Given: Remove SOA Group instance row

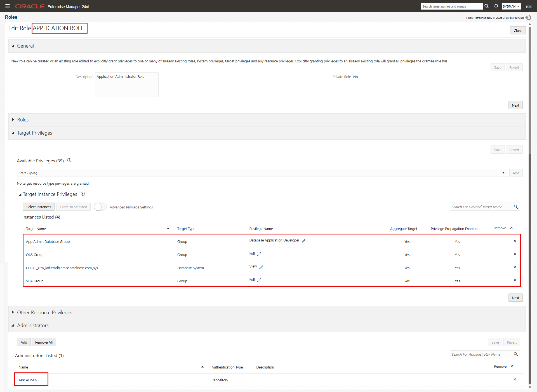Looking at the screenshot, I should (x=515, y=280).
